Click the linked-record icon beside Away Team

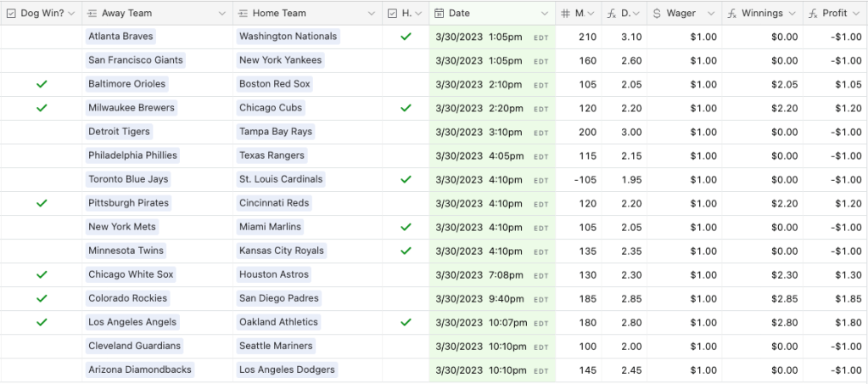[x=92, y=14]
